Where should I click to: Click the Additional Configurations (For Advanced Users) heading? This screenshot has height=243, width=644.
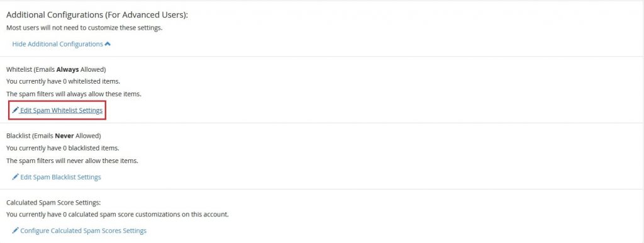click(97, 15)
